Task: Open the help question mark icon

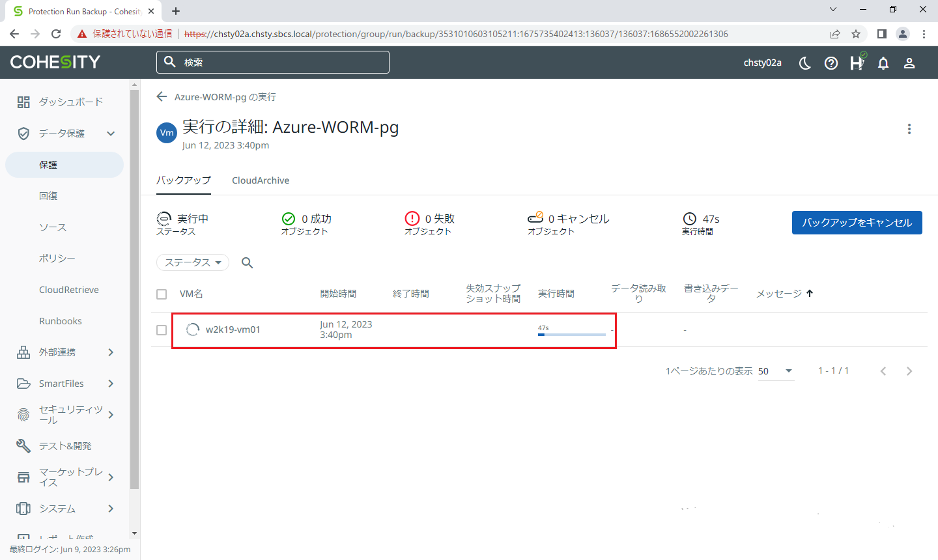Action: pos(831,63)
